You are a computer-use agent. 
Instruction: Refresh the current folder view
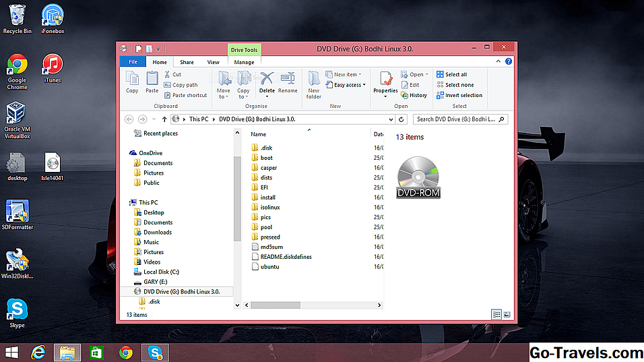point(402,119)
